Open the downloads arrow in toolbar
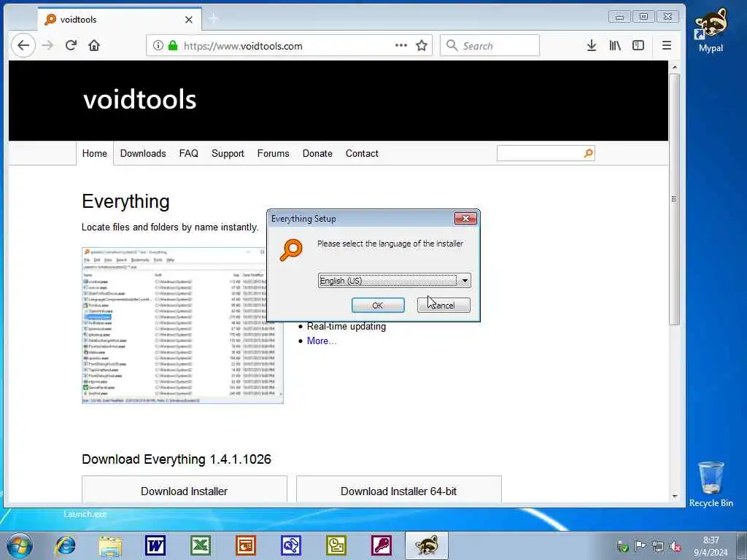The image size is (747, 560). coord(591,46)
